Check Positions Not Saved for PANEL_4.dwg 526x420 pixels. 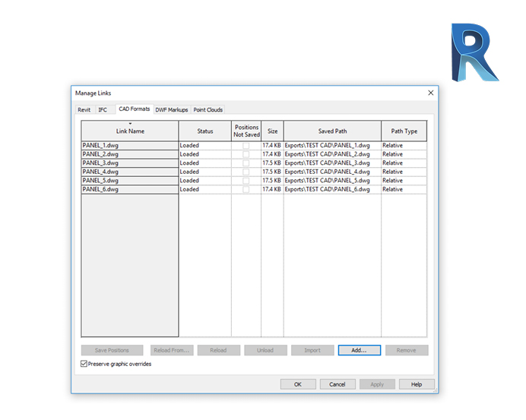(x=246, y=172)
